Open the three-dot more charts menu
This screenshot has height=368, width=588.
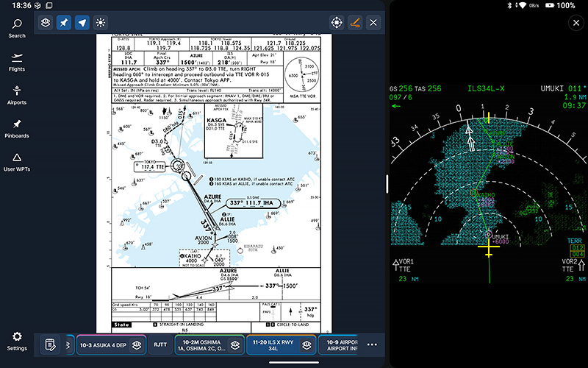tap(372, 344)
